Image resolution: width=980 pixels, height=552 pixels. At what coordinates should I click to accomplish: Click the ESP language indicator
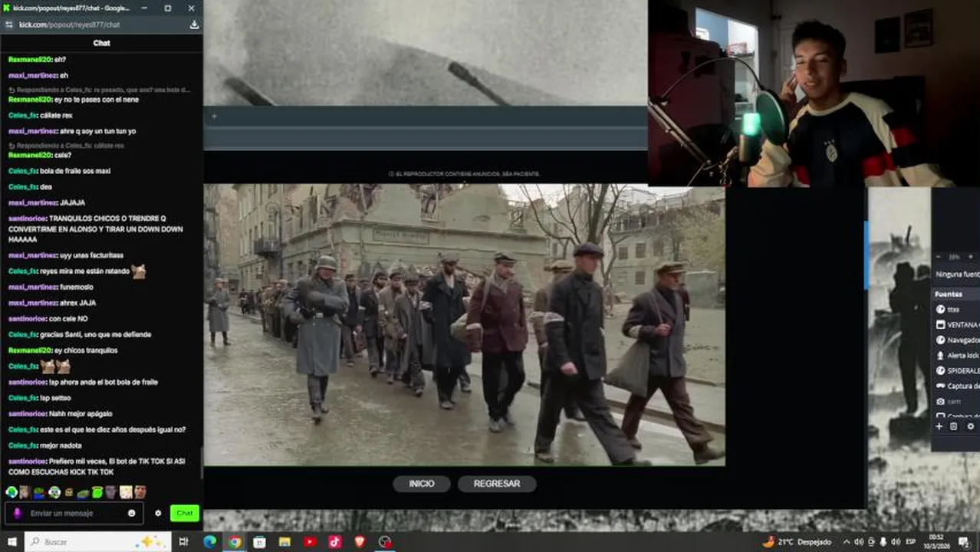pyautogui.click(x=911, y=542)
